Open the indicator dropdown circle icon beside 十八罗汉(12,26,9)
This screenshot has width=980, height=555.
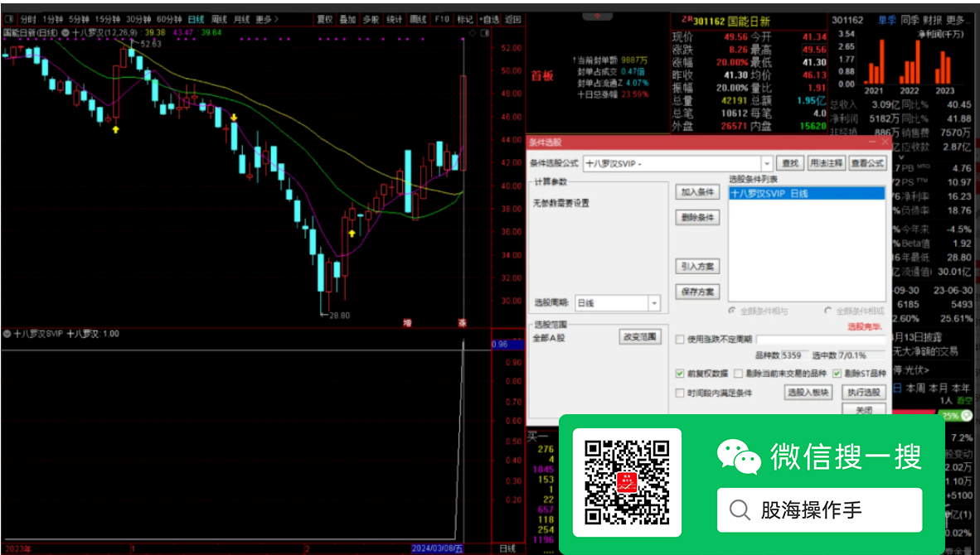(x=65, y=32)
